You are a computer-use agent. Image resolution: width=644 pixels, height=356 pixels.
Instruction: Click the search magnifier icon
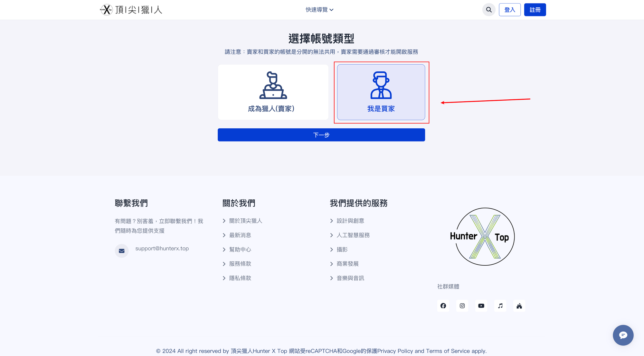pyautogui.click(x=489, y=10)
